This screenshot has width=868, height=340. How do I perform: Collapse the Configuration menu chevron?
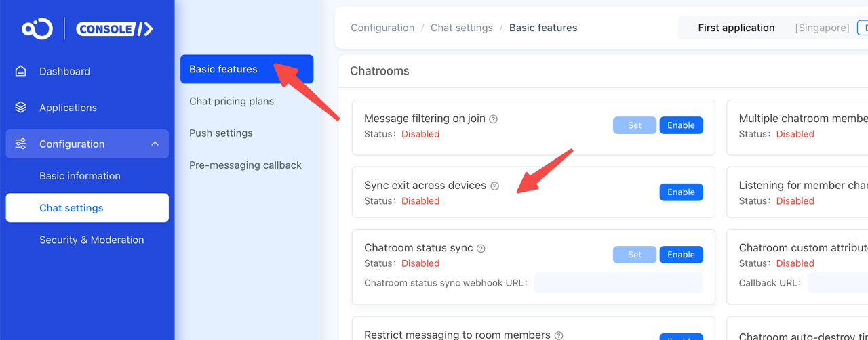[155, 144]
